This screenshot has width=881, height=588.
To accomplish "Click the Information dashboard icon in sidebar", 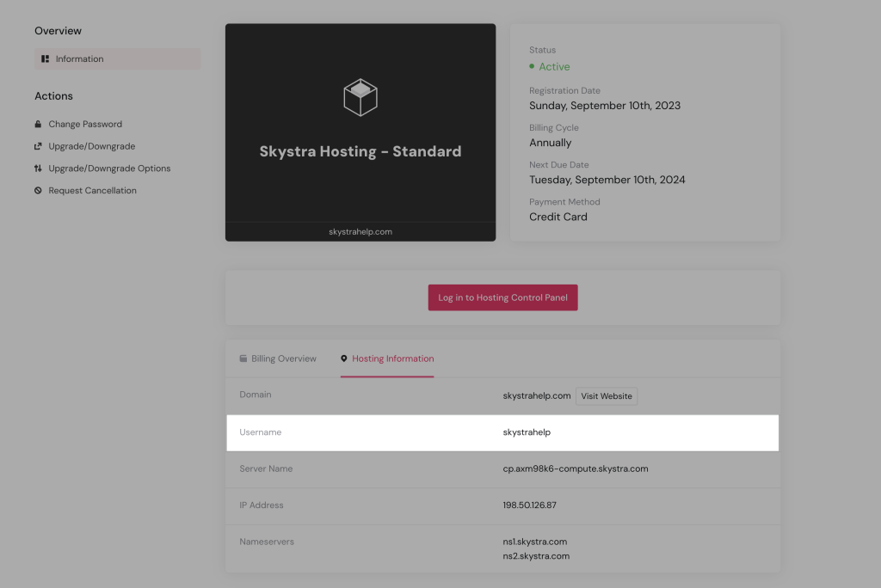I will (46, 59).
